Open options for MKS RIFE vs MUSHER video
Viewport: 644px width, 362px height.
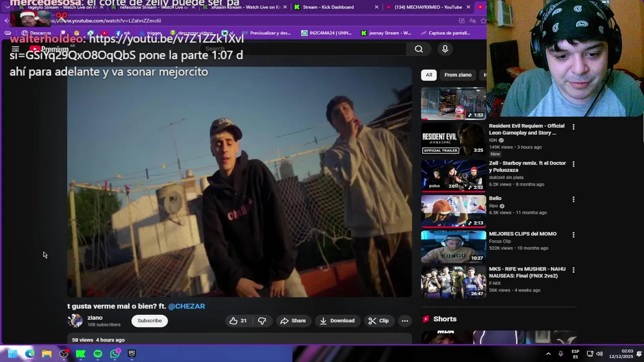[573, 270]
